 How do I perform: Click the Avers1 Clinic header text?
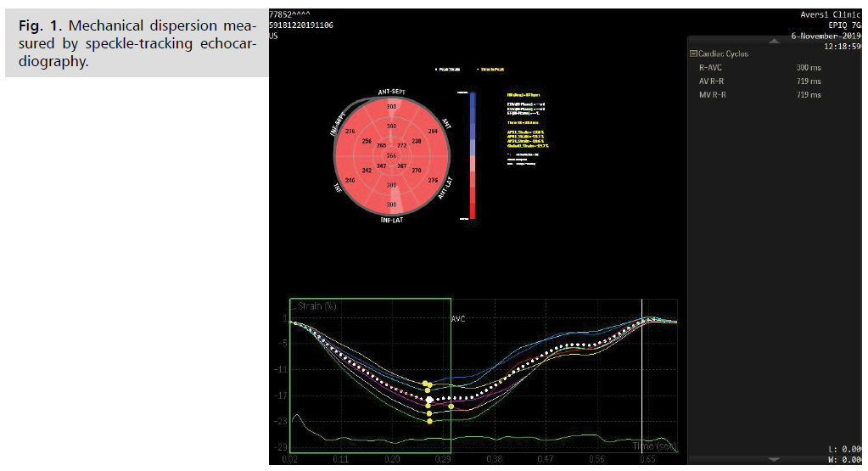tap(831, 14)
